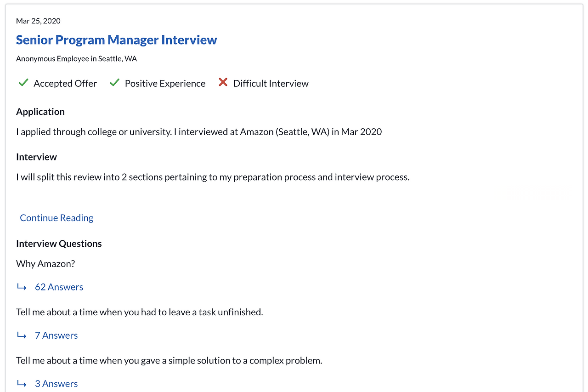The height and width of the screenshot is (392, 588).
Task: Click the Anonymous Employee in Seattle byline
Action: pyautogui.click(x=76, y=59)
